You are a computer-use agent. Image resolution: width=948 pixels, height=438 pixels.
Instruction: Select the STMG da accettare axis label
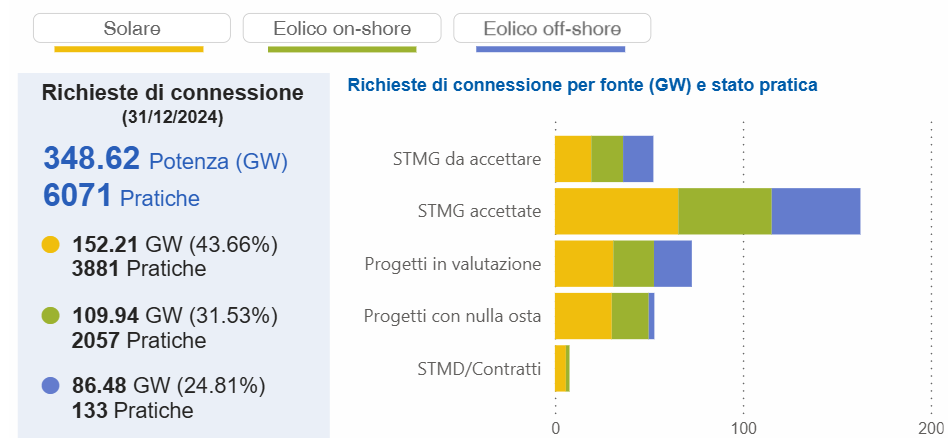pyautogui.click(x=467, y=160)
